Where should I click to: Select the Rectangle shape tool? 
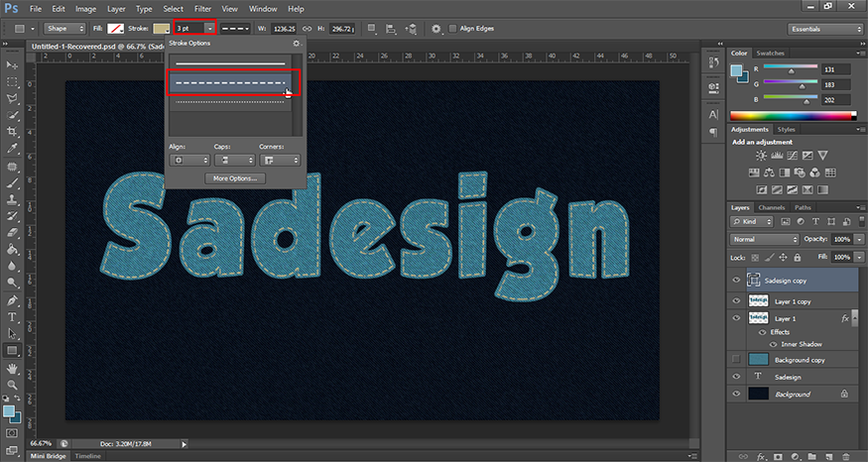point(12,350)
